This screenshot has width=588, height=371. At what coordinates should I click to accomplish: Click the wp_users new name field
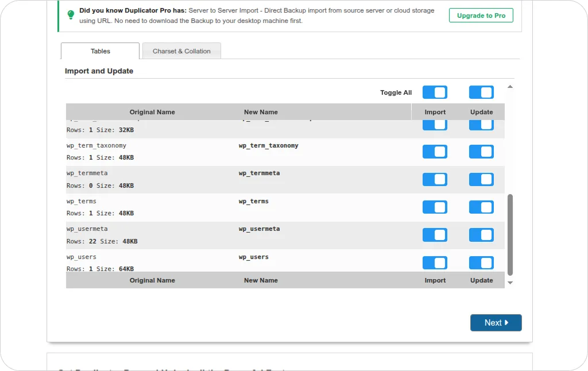tap(253, 257)
